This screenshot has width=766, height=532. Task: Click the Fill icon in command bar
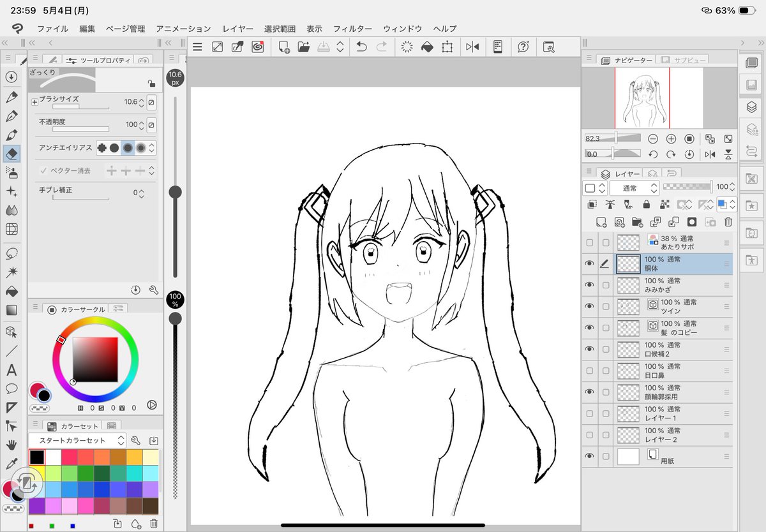pos(427,47)
